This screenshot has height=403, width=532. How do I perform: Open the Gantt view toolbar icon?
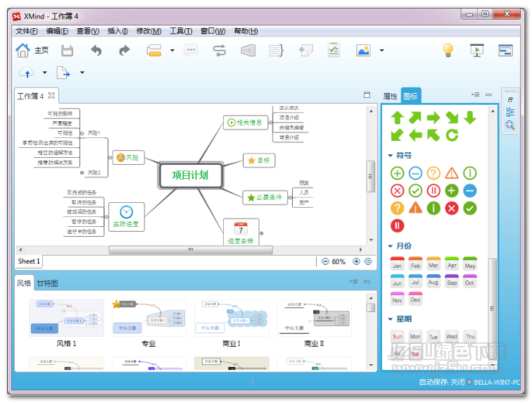click(x=505, y=51)
